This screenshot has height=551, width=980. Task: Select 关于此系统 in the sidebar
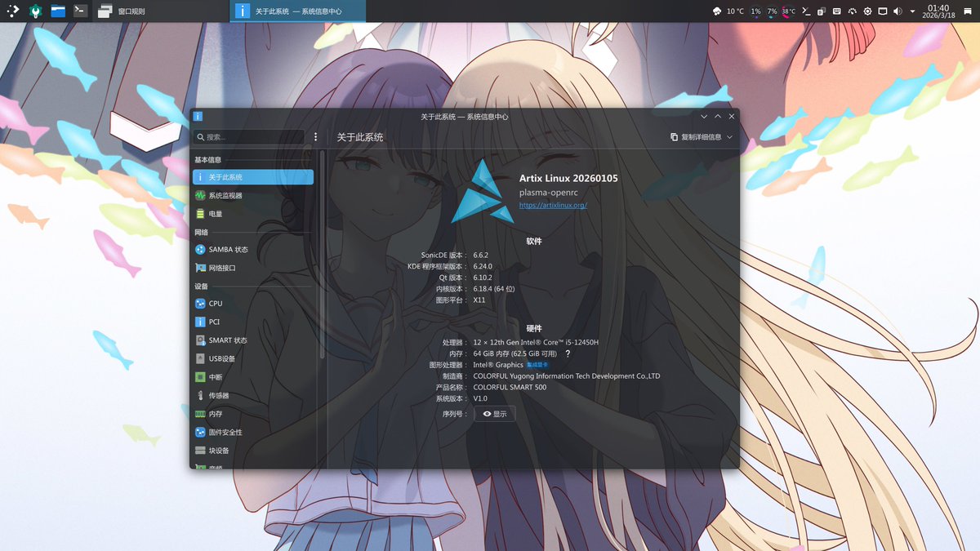[x=253, y=177]
